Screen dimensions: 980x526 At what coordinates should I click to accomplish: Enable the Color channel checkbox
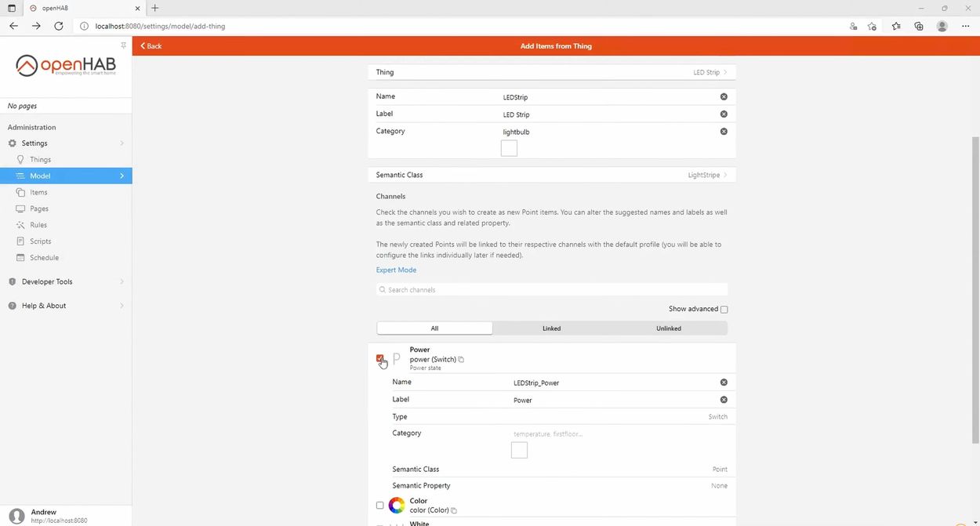(380, 506)
